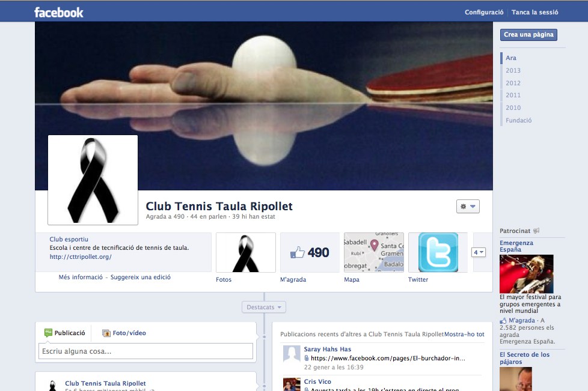Screen dimensions: 588x391
Task: Click Tanca la sessió to log out
Action: (535, 12)
